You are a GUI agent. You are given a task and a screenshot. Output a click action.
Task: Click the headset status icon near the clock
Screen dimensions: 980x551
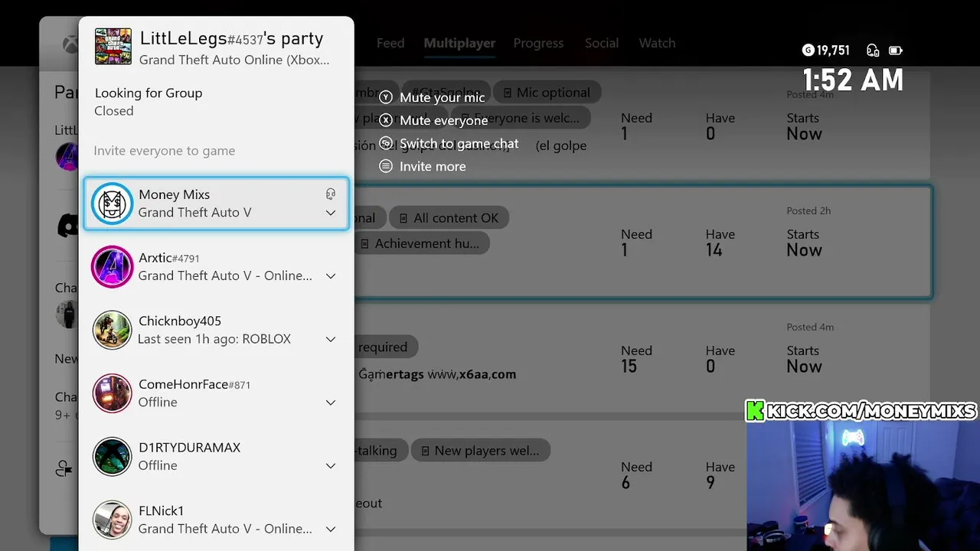(x=873, y=51)
